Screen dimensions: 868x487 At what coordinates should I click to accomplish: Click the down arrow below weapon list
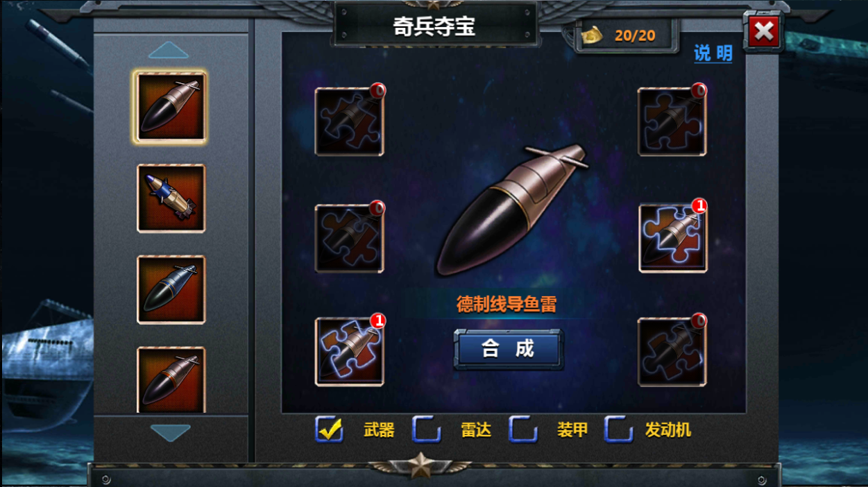[171, 434]
